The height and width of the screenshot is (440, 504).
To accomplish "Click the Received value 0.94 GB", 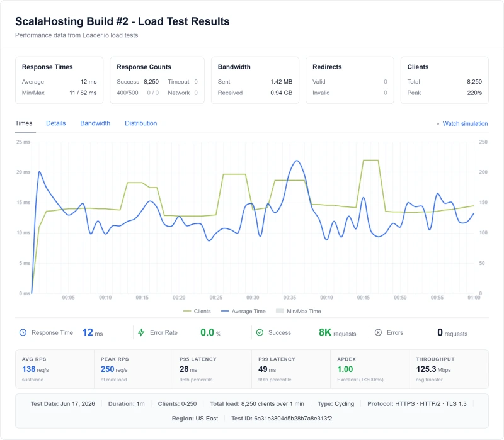I will (281, 93).
